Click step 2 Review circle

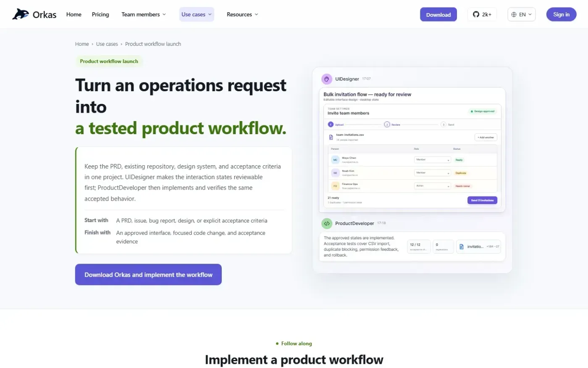tap(387, 124)
